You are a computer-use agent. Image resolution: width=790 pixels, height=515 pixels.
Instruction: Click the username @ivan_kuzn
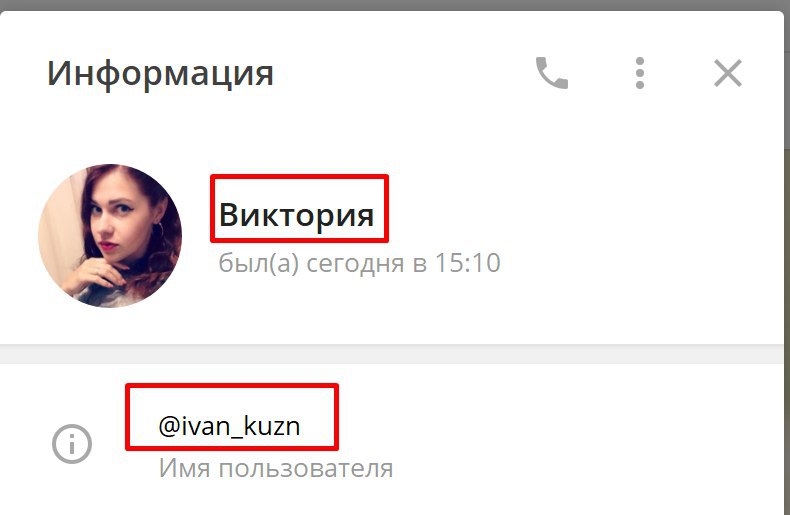(x=229, y=426)
